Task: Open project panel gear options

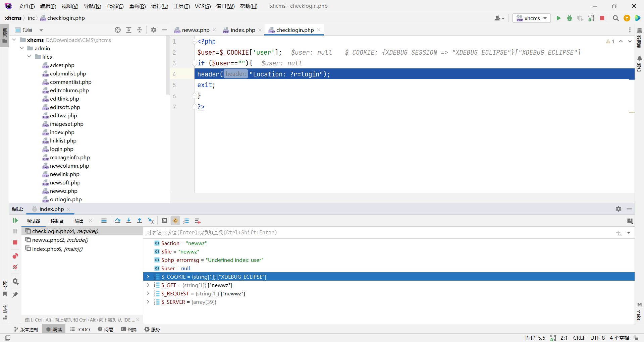Action: (x=154, y=30)
